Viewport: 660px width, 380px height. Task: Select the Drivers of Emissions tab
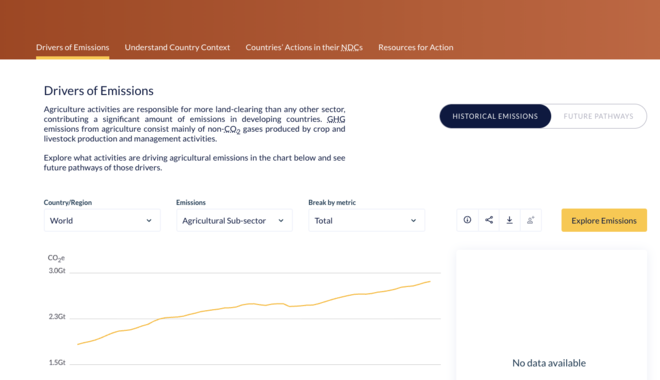point(72,48)
